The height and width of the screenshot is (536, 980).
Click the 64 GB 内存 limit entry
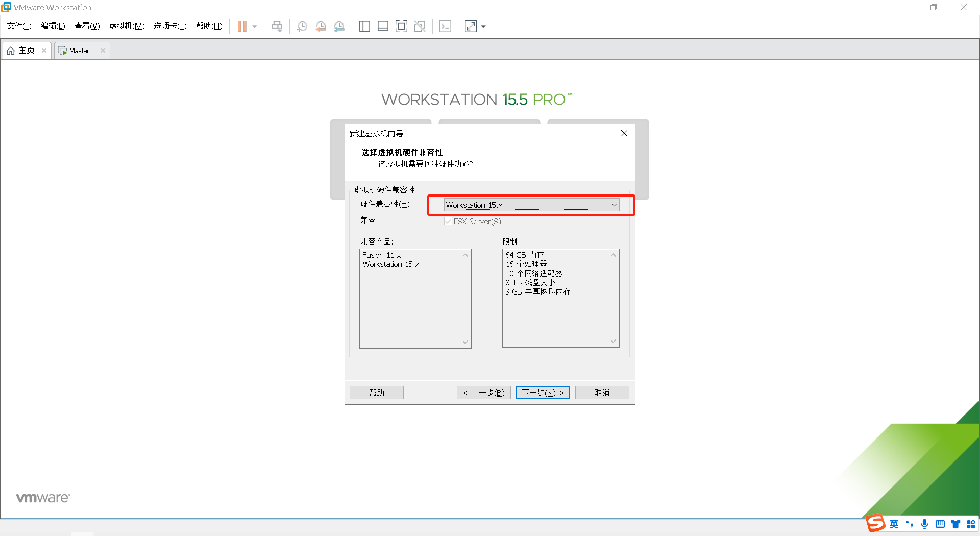click(525, 255)
